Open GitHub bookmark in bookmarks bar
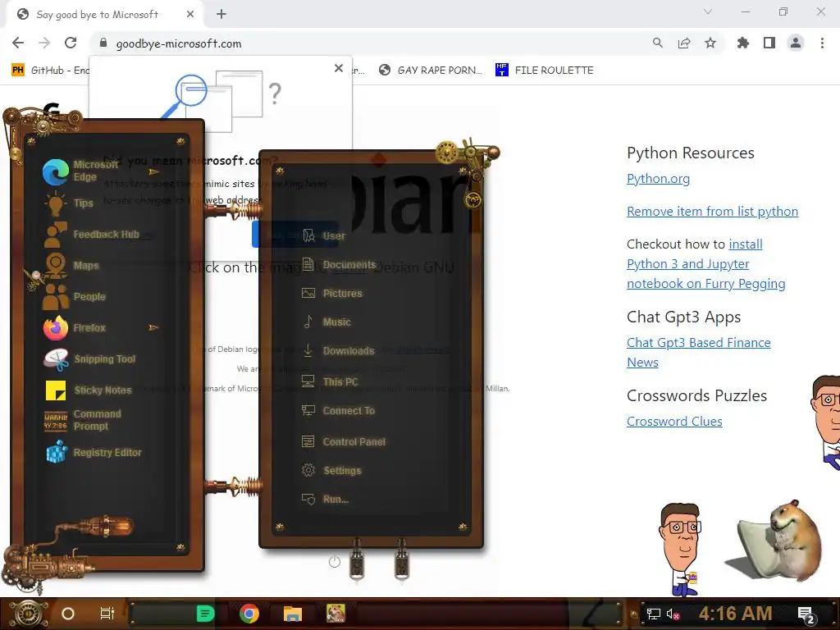This screenshot has width=840, height=630. point(51,71)
